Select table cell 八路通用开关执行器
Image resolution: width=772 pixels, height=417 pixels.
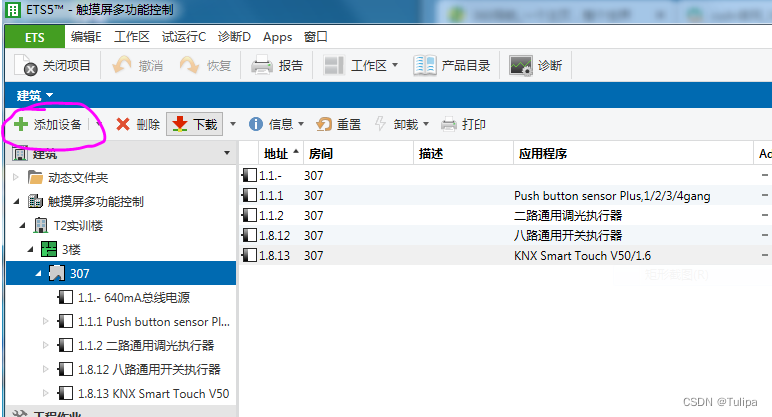(x=568, y=235)
